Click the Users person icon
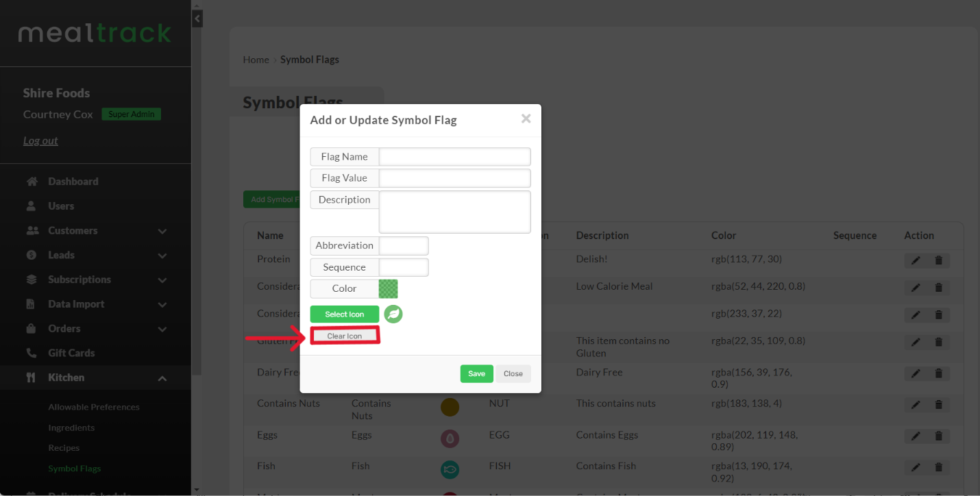Image resolution: width=980 pixels, height=496 pixels. click(x=31, y=206)
